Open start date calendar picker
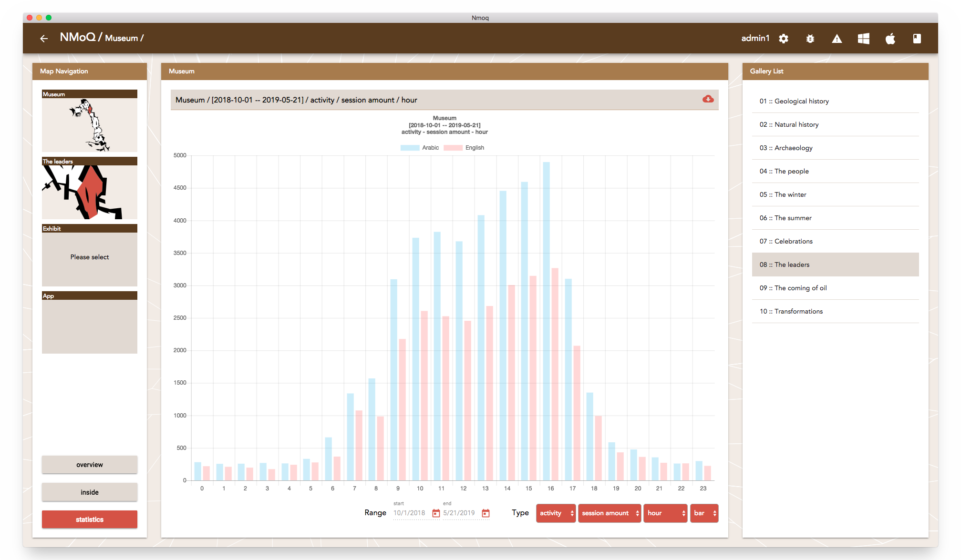This screenshot has height=560, width=961. 436,513
